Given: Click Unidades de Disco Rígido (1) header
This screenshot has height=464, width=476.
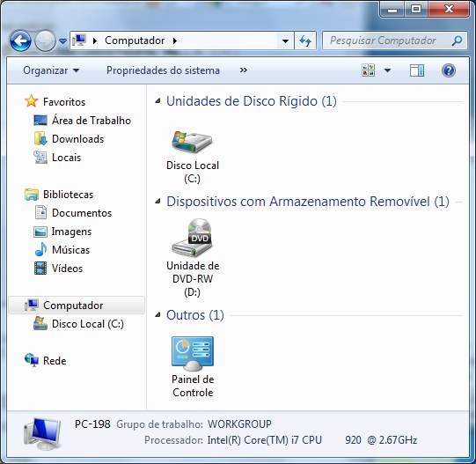Looking at the screenshot, I should pyautogui.click(x=252, y=101).
